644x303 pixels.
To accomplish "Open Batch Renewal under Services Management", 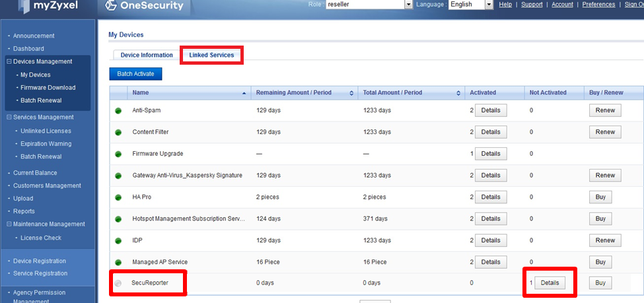I will [x=41, y=156].
